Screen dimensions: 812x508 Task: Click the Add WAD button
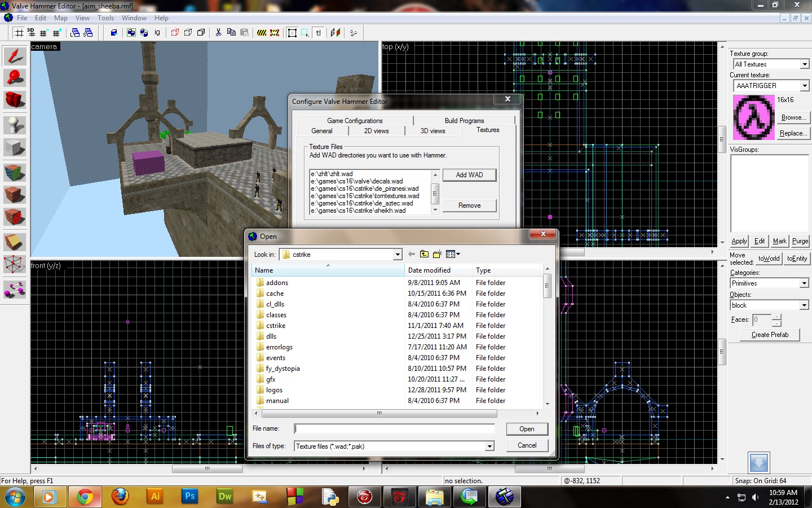click(x=470, y=175)
